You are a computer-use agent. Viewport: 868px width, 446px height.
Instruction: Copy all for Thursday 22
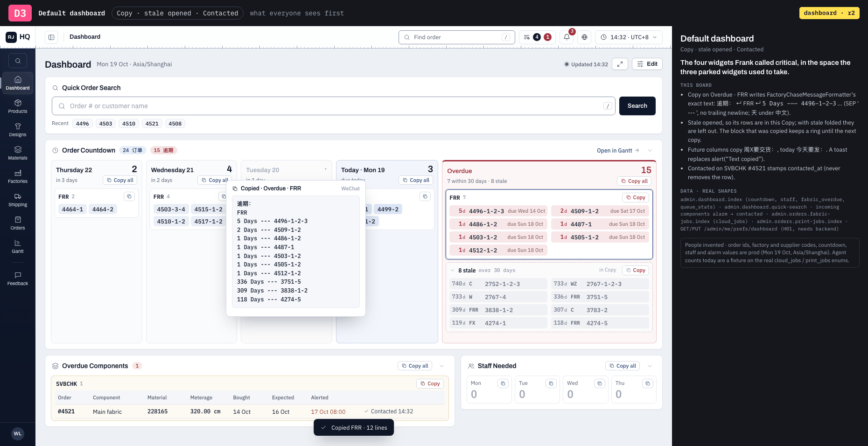click(x=120, y=180)
